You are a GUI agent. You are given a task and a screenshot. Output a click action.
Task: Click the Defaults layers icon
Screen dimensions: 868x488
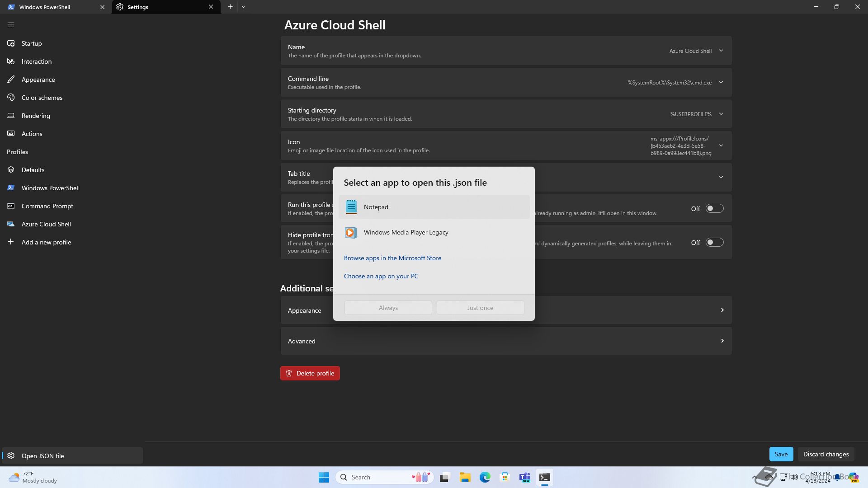tap(11, 170)
